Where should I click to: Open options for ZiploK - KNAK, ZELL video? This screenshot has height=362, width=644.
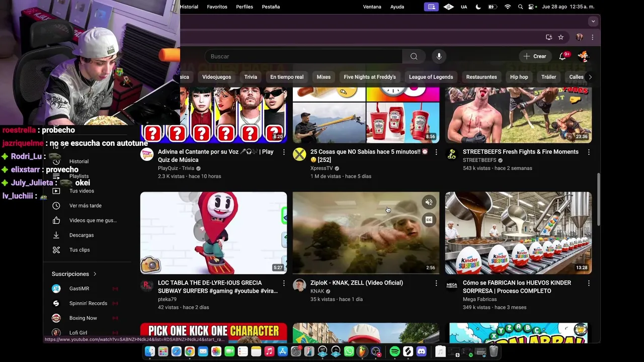[436, 283]
